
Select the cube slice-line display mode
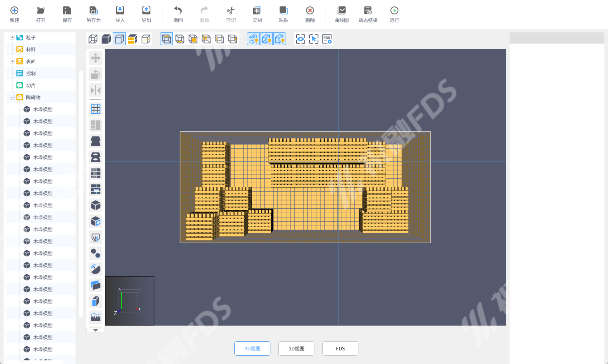[x=146, y=39]
